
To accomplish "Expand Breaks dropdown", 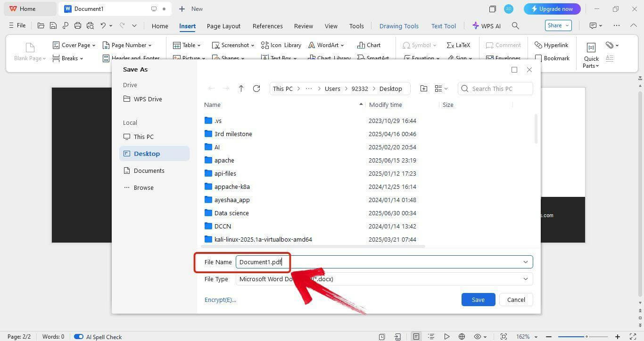I will click(x=81, y=58).
